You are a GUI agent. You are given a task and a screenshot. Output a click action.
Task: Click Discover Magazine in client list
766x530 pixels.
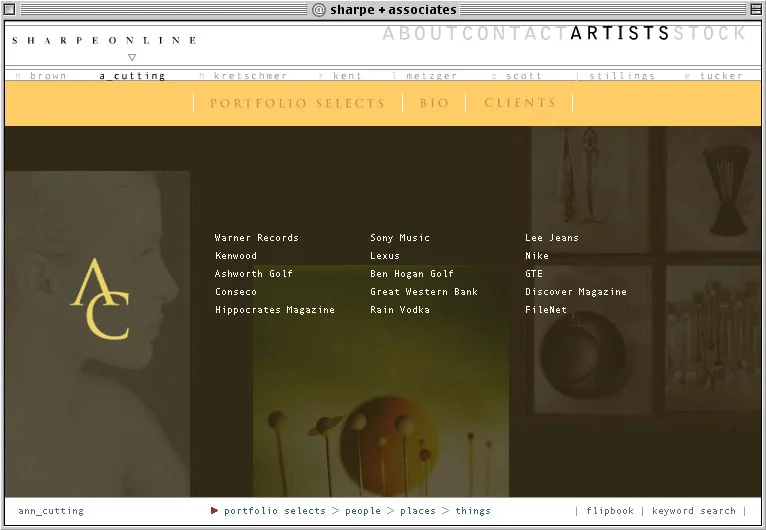pos(575,292)
